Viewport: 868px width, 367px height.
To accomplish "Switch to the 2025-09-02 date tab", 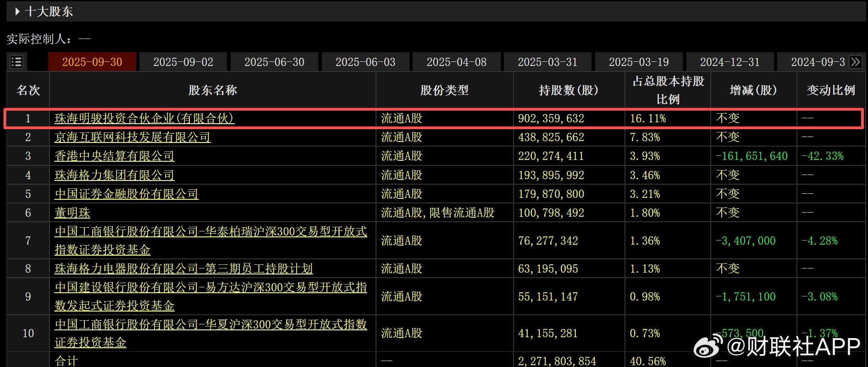I will coord(183,62).
